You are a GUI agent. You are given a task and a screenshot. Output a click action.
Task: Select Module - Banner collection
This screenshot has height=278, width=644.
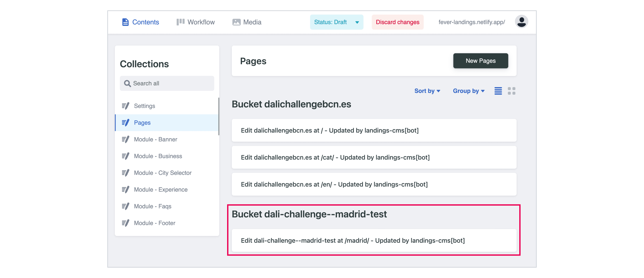tap(167, 139)
